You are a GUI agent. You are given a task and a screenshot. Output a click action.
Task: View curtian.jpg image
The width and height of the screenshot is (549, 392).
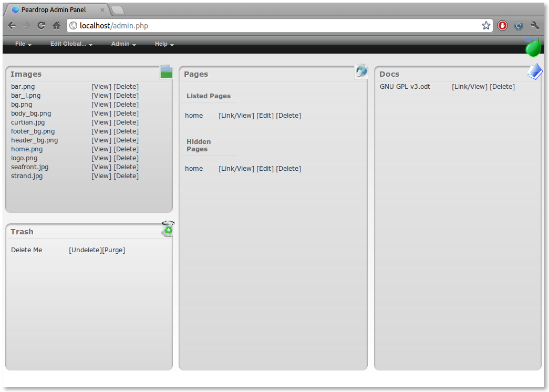coord(101,122)
